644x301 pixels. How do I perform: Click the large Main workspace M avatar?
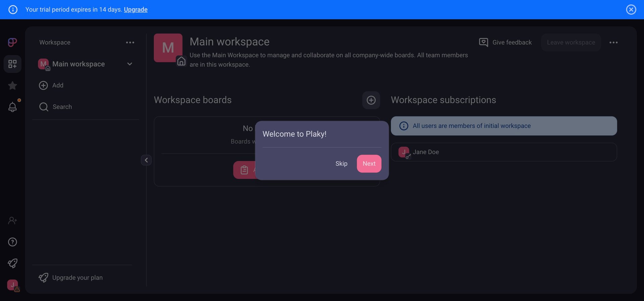pyautogui.click(x=168, y=48)
